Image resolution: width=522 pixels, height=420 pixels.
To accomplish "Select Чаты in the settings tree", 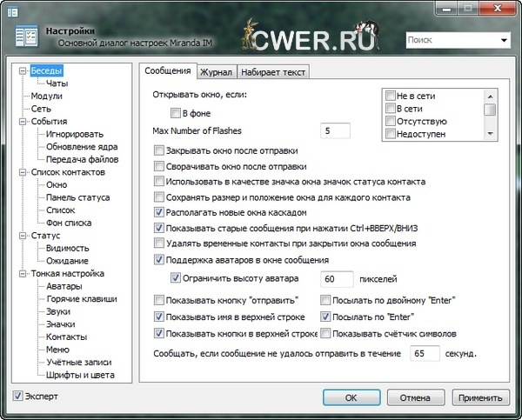I will [57, 83].
